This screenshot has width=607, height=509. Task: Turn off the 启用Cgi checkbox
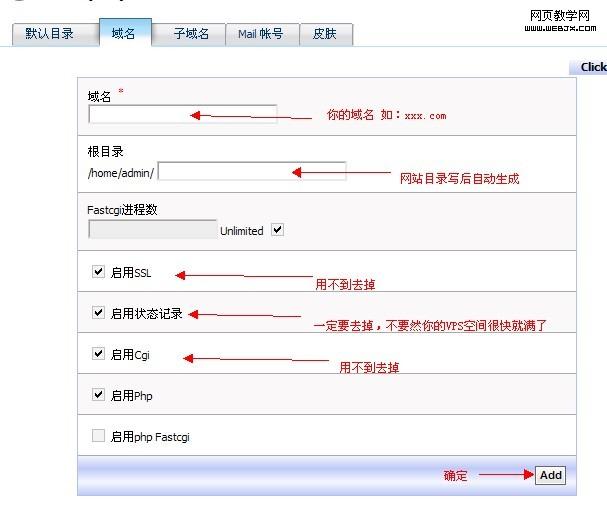(98, 353)
